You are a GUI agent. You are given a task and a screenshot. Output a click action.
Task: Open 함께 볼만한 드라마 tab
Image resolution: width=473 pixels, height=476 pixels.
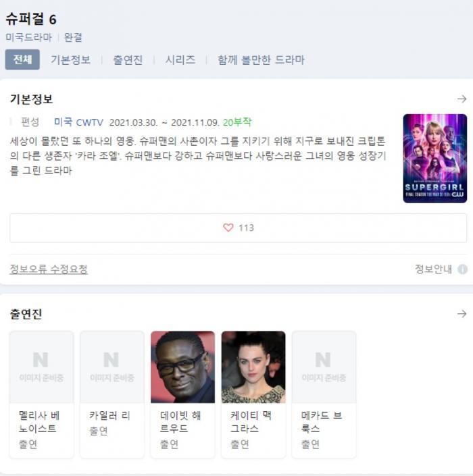tap(261, 59)
